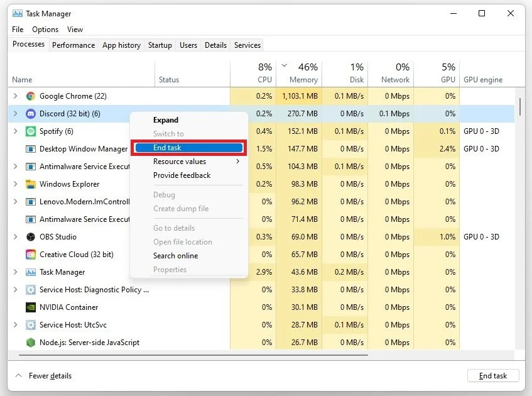Switch to the App history tab
Viewport: 532px width, 396px height.
tap(121, 45)
